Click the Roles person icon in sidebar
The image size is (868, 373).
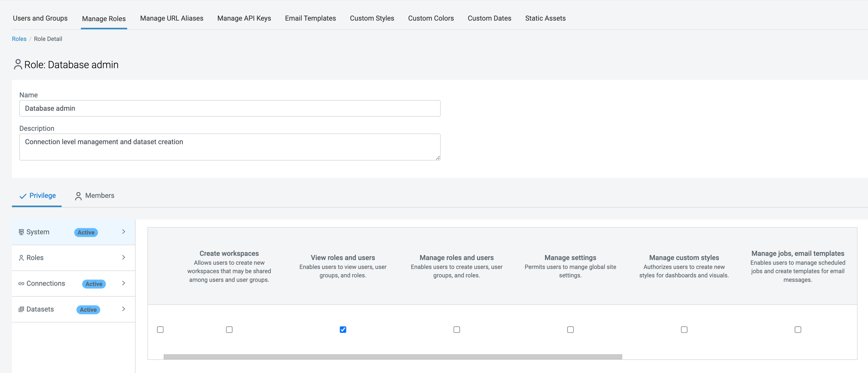[x=21, y=258]
